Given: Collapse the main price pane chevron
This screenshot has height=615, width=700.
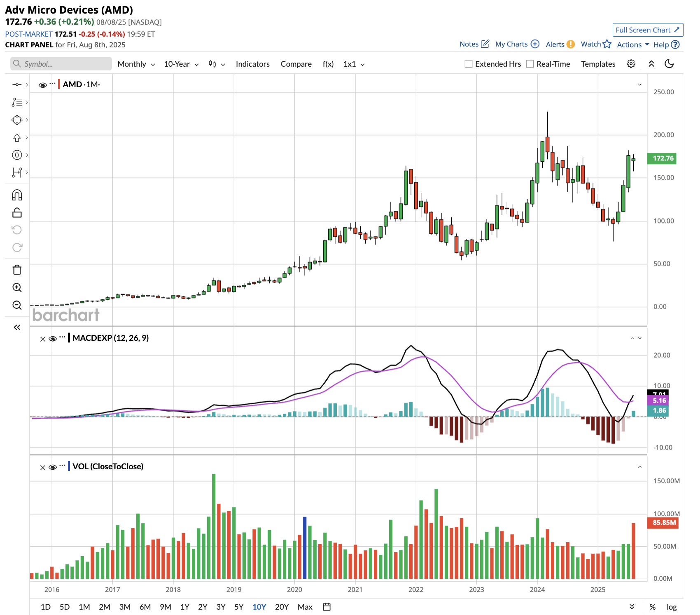Looking at the screenshot, I should pos(640,84).
